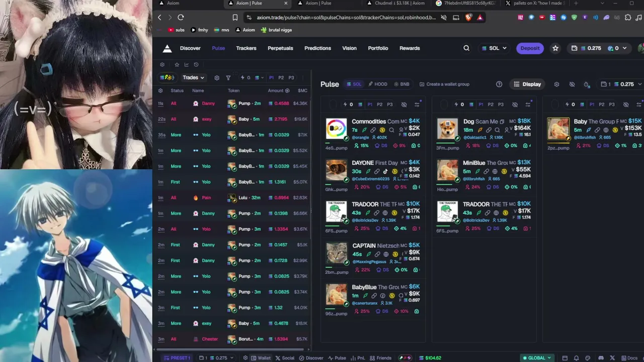Click the browser address bar URL

click(x=346, y=18)
